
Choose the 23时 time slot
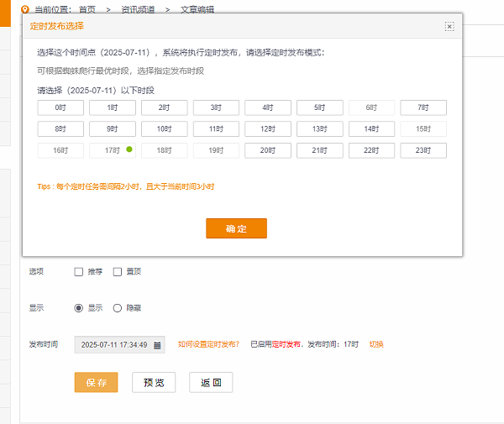(423, 150)
